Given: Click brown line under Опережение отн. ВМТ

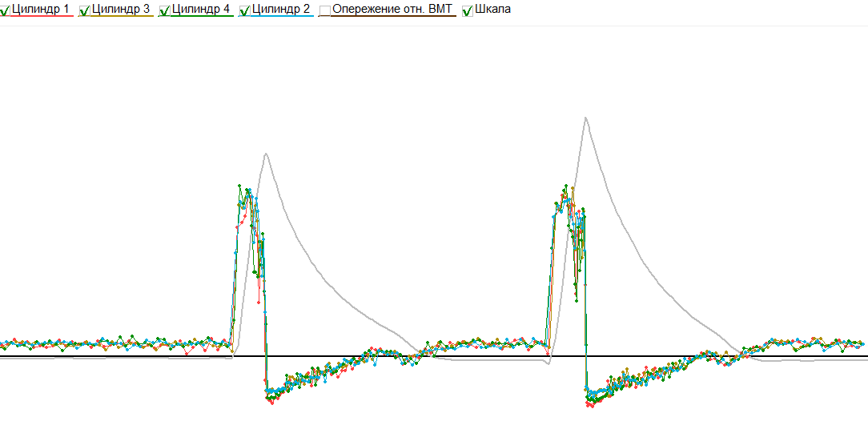Looking at the screenshot, I should tap(392, 16).
